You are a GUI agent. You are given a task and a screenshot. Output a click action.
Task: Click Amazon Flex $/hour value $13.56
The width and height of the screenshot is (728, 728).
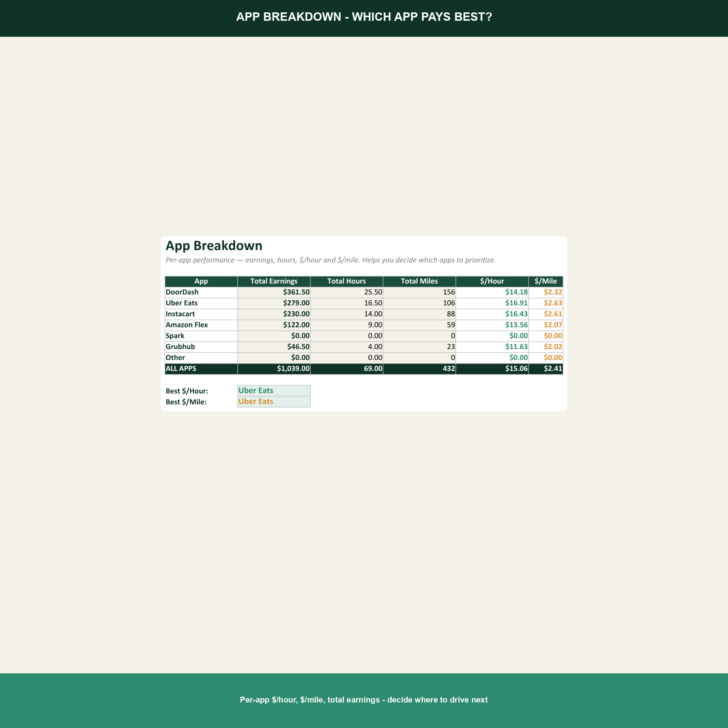pos(492,325)
